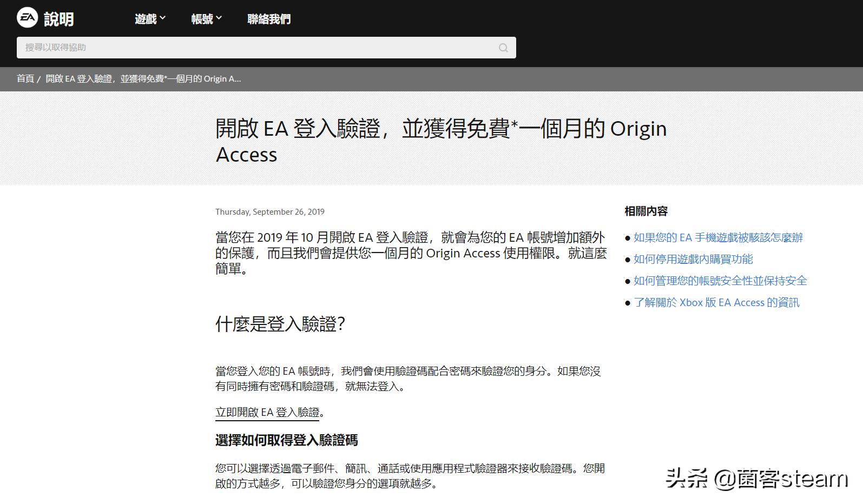Image resolution: width=863 pixels, height=504 pixels.
Task: Open the 遊戲 dropdown menu
Action: (150, 19)
